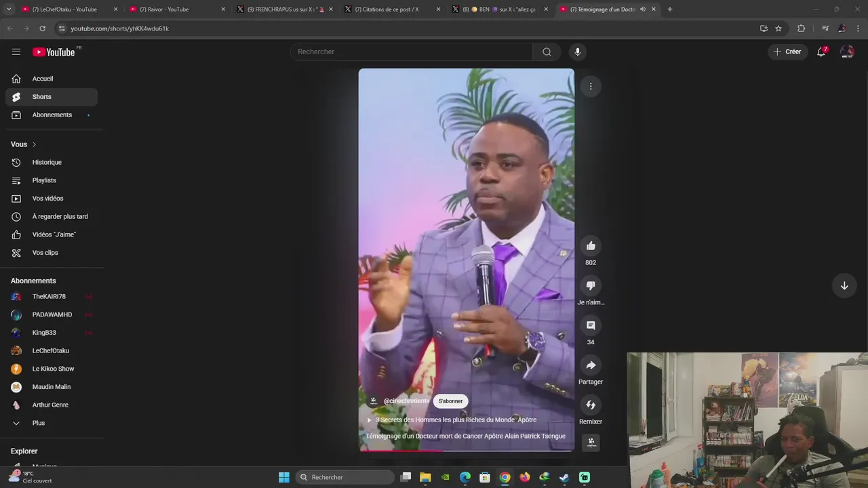Screen dimensions: 868x488
Task: Open the Short's sound source thumbnail
Action: (591, 442)
